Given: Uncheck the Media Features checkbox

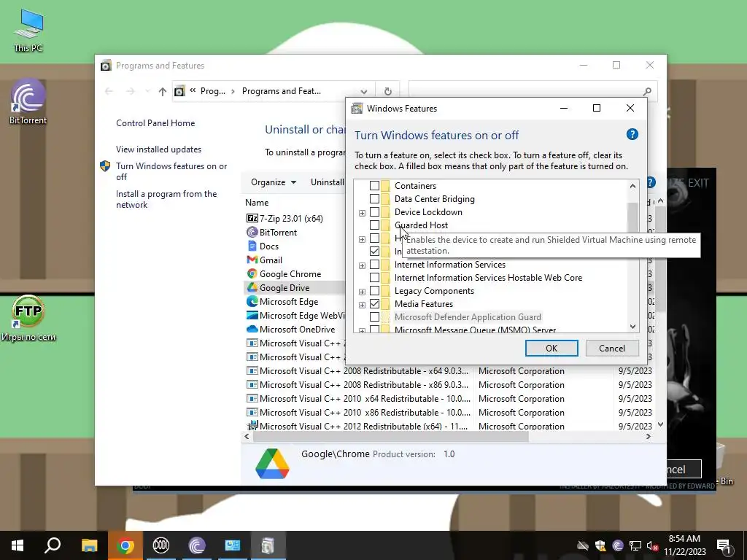Looking at the screenshot, I should 374,304.
